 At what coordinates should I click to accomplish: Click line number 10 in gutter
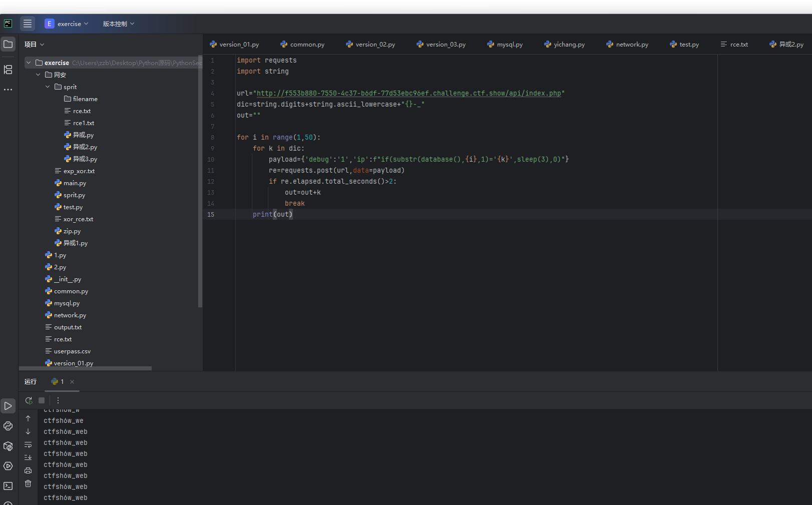point(211,160)
